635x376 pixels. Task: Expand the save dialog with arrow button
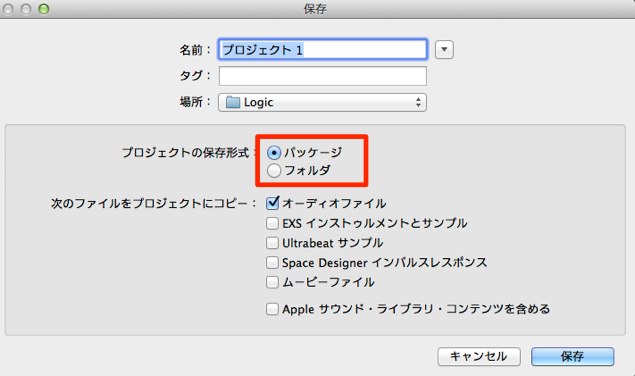coord(444,50)
